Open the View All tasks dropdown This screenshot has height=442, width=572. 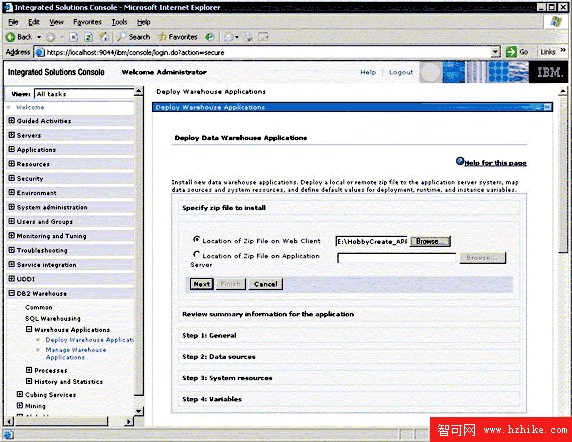point(84,94)
